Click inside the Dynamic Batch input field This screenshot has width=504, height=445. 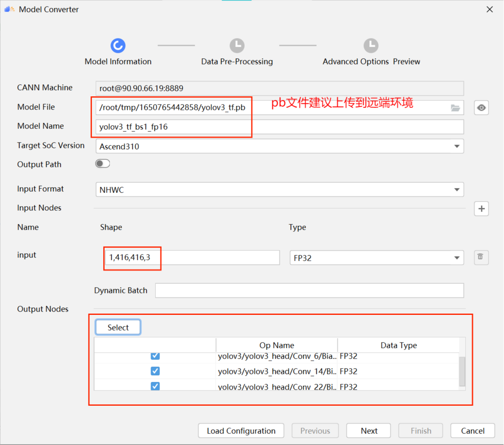pos(309,290)
